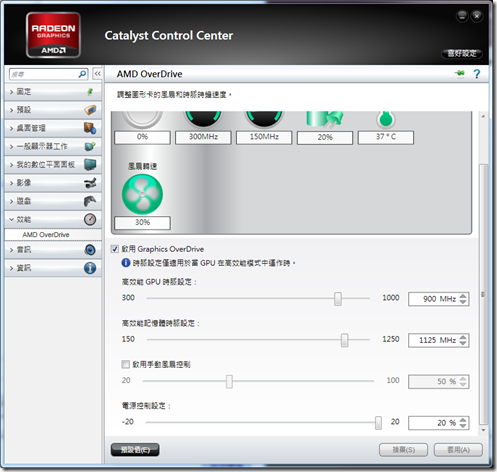Click the 捨棄(S) discard button

[403, 450]
